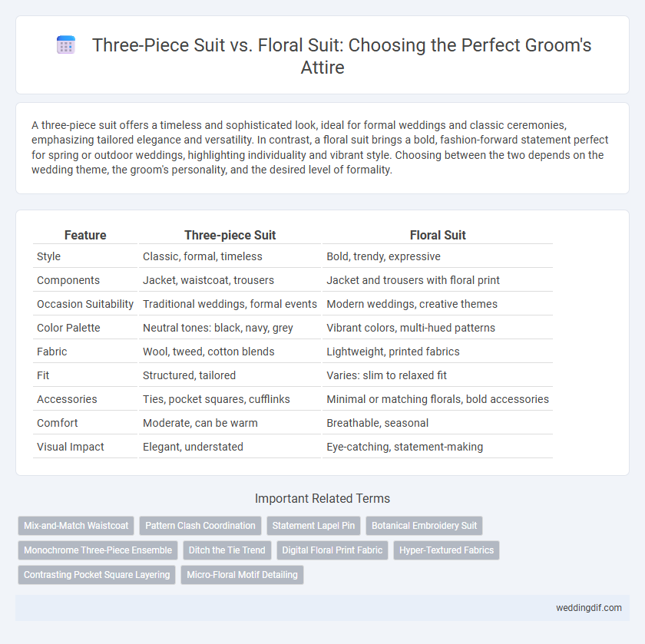Click the calendar icon beside the title
The width and height of the screenshot is (645, 644).
(66, 45)
